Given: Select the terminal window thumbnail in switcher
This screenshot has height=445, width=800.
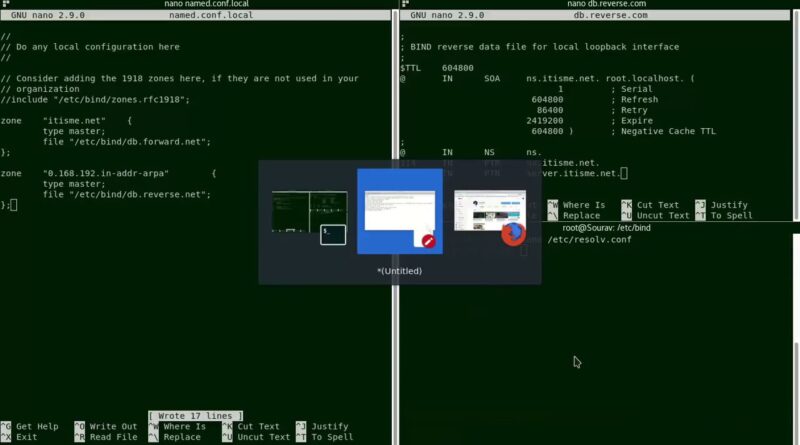Looking at the screenshot, I should point(309,212).
